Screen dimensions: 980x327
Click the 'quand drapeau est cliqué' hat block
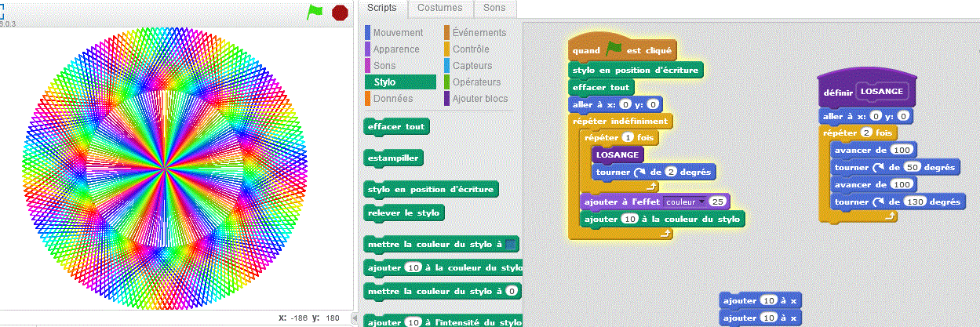[622, 49]
